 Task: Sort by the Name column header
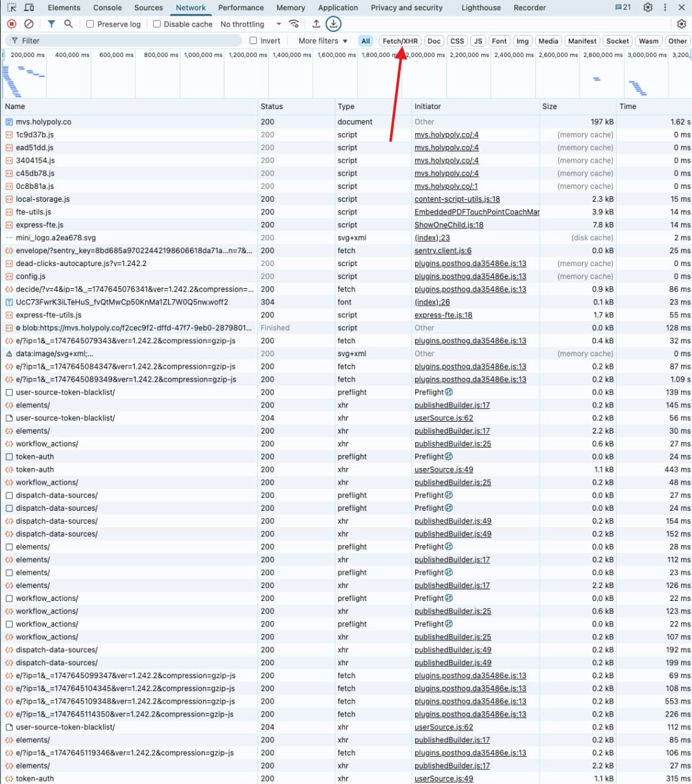tap(129, 106)
